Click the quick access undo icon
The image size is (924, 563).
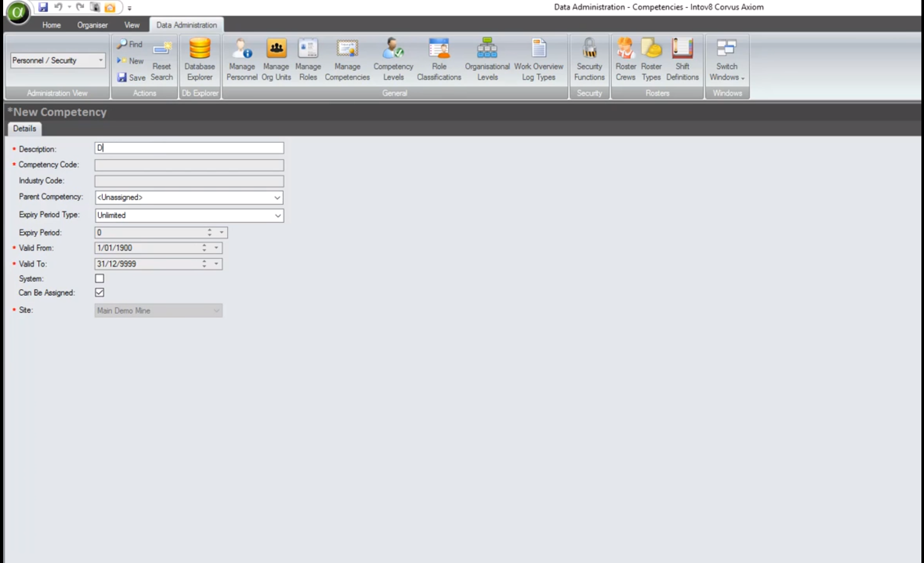(x=59, y=7)
